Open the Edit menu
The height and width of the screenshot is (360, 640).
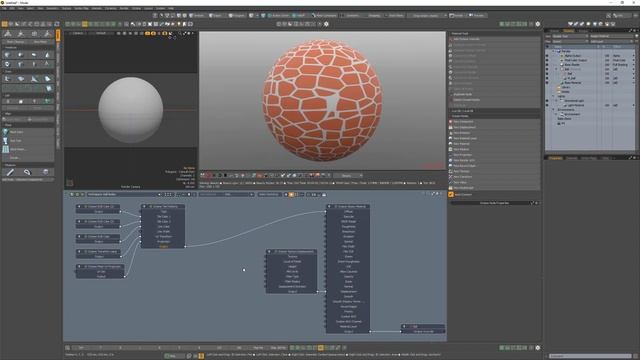click(x=12, y=8)
